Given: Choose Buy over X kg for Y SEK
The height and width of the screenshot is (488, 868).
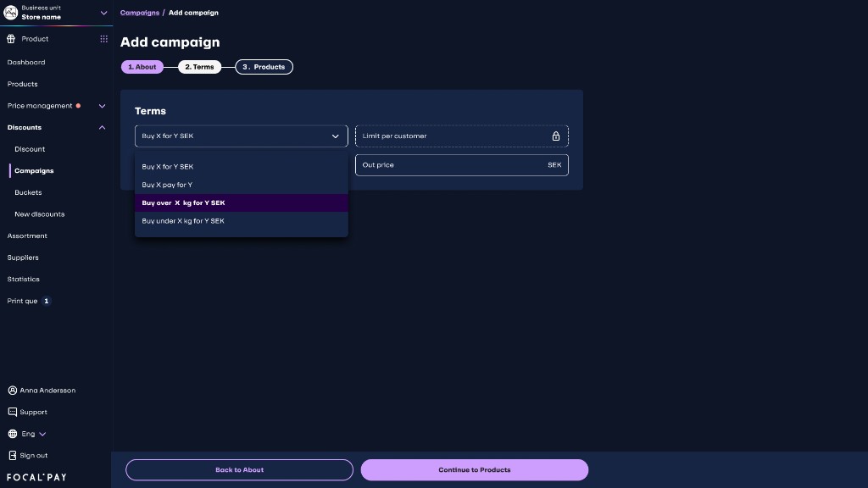Looking at the screenshot, I should [242, 203].
